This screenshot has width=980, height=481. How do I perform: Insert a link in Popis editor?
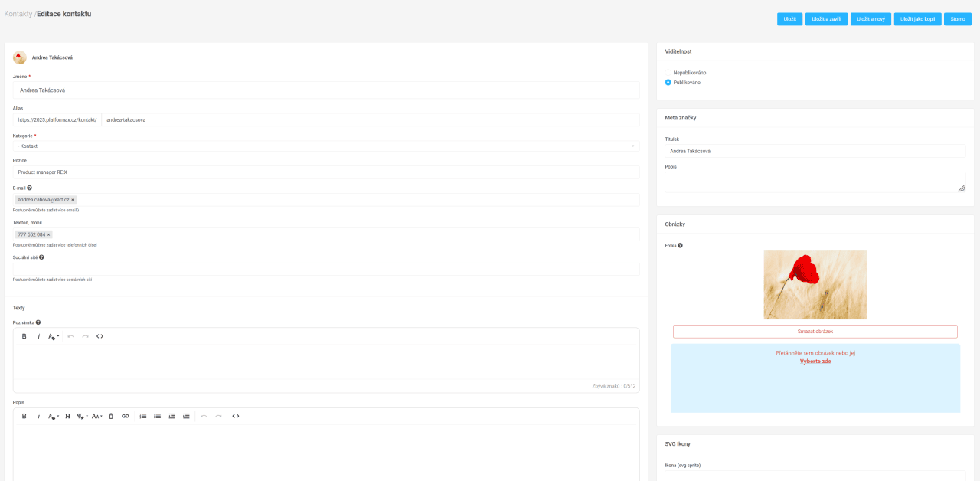click(x=126, y=416)
